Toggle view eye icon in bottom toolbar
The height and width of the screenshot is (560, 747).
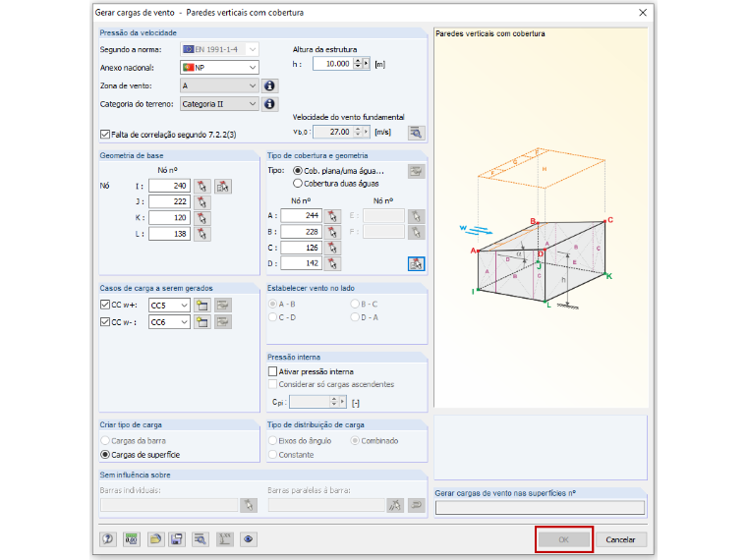[249, 539]
